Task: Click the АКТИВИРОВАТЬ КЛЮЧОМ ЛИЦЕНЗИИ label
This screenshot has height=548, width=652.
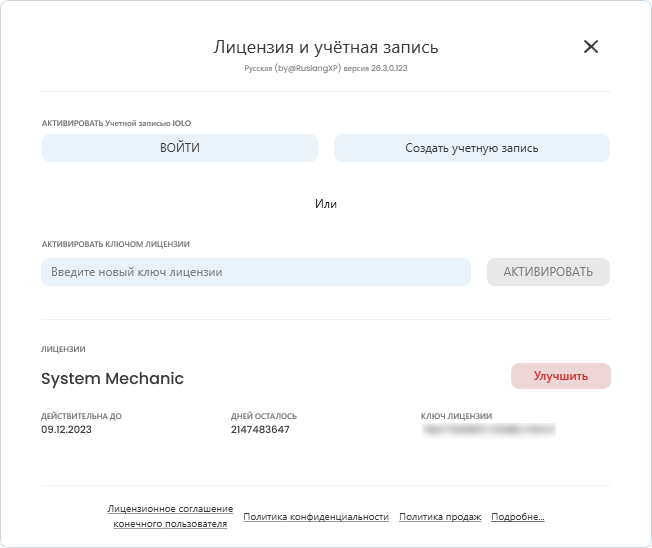Action: [115, 243]
